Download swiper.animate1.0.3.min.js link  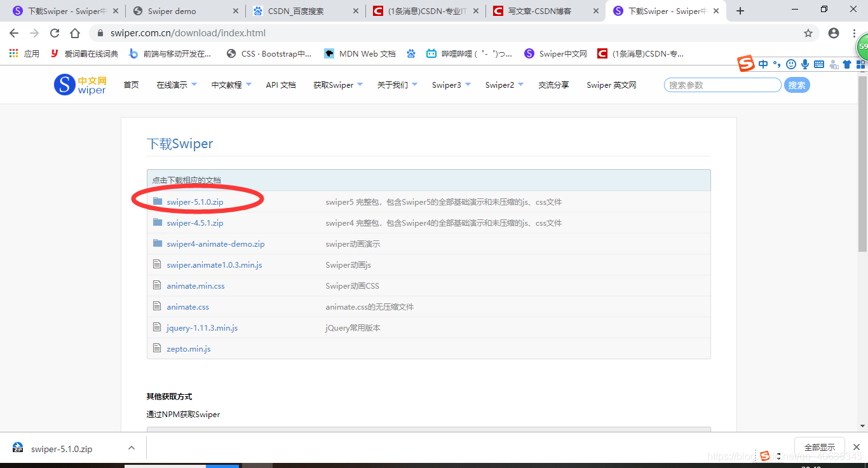click(x=214, y=265)
